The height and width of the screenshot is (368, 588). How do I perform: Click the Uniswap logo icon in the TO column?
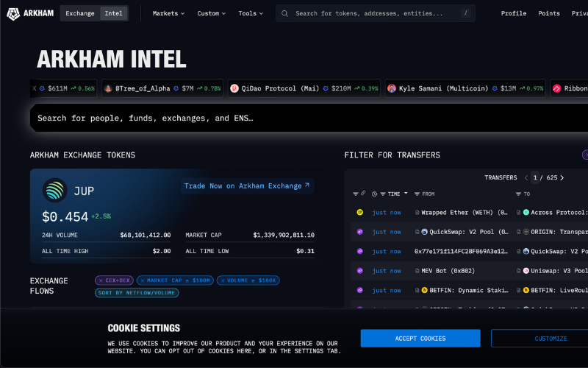(526, 271)
